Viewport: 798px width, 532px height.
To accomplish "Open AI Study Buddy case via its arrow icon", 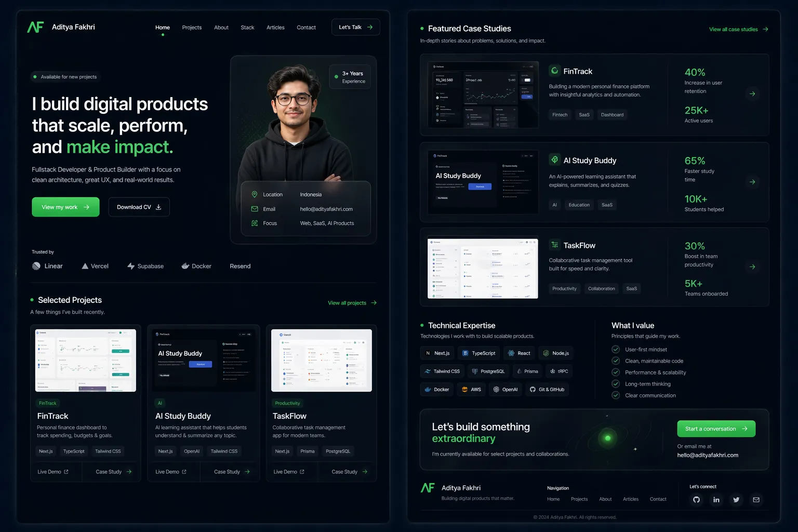I will tap(752, 182).
